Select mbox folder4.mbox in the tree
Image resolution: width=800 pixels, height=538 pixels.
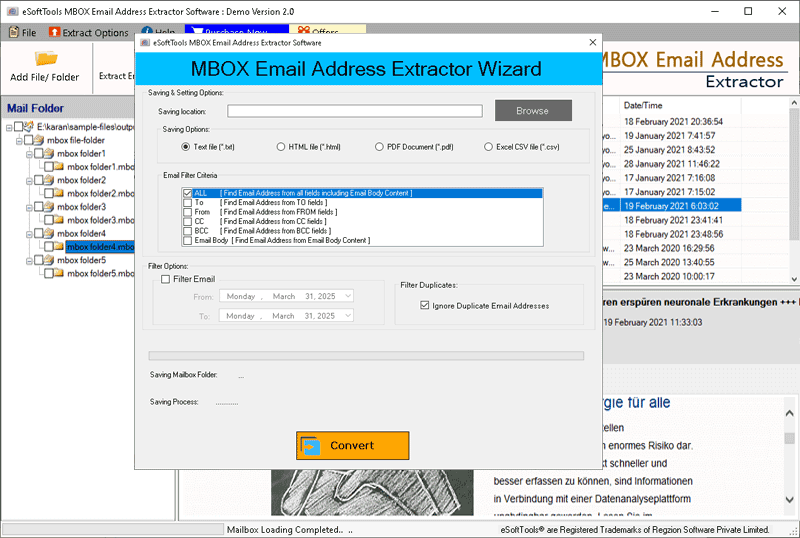pyautogui.click(x=100, y=247)
